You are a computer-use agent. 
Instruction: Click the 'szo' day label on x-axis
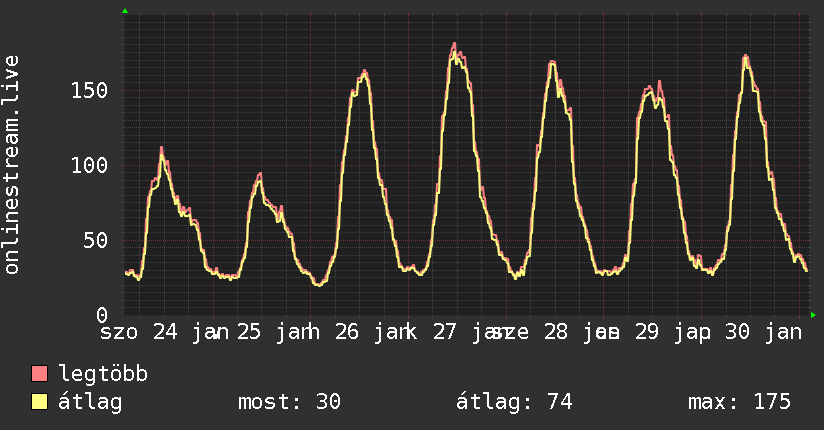click(119, 333)
